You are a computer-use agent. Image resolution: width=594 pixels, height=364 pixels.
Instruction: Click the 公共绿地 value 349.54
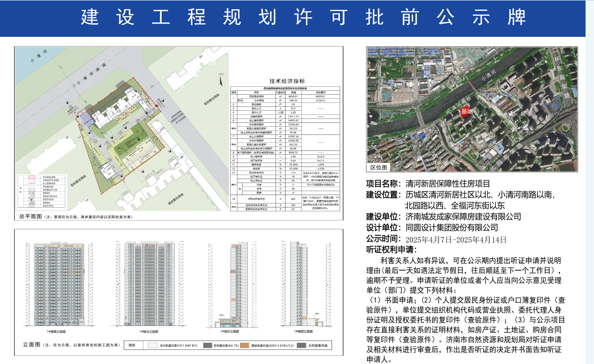point(293,100)
